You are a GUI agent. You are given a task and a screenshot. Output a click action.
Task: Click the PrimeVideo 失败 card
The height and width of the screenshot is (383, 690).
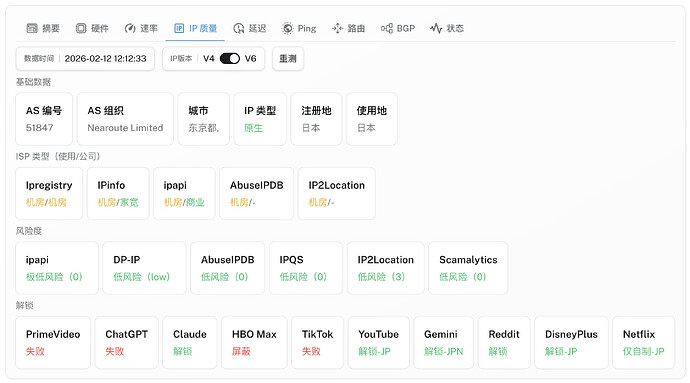coord(53,342)
